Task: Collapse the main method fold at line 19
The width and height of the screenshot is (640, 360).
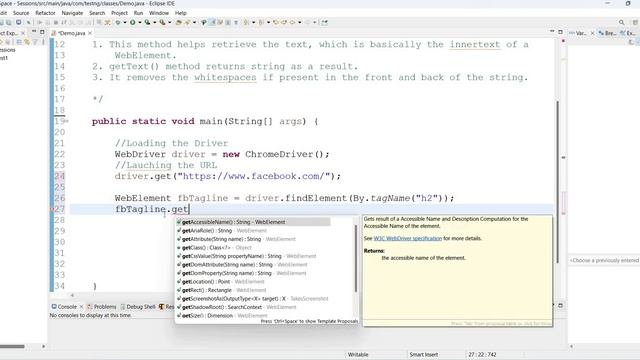Action: [67, 121]
